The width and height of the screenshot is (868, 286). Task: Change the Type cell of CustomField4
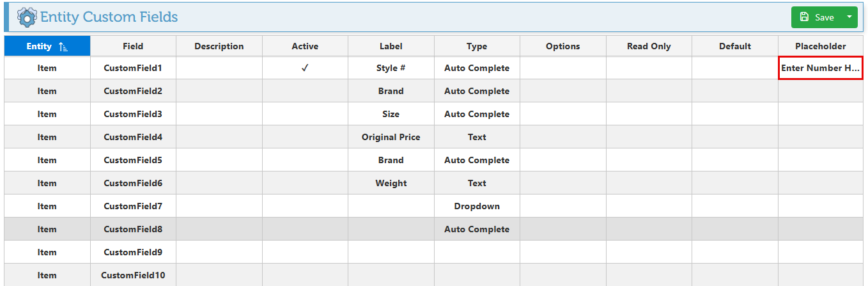pos(477,137)
